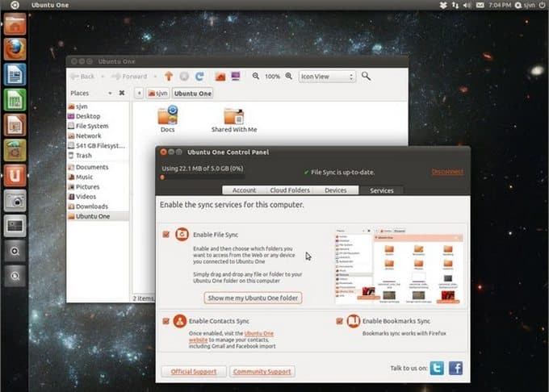The height and width of the screenshot is (392, 549).
Task: Open the Back history dropdown arrow
Action: pyautogui.click(x=103, y=77)
